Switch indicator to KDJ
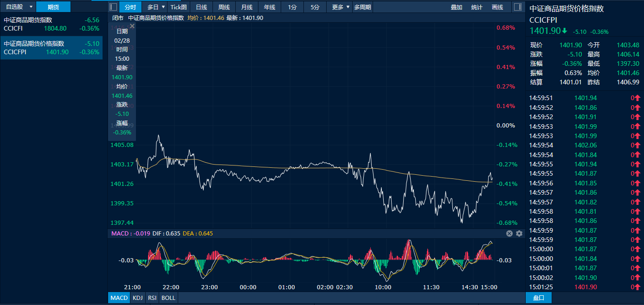The height and width of the screenshot is (305, 644). pyautogui.click(x=138, y=298)
